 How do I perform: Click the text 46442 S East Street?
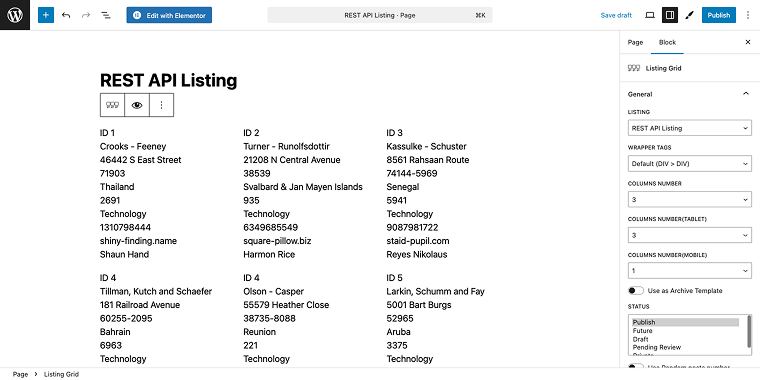point(141,160)
